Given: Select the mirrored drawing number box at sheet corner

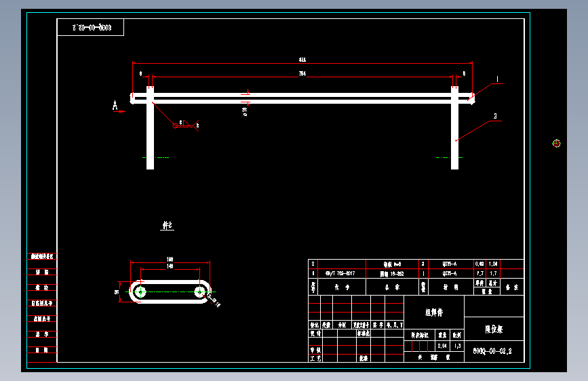Looking at the screenshot, I should click(90, 27).
